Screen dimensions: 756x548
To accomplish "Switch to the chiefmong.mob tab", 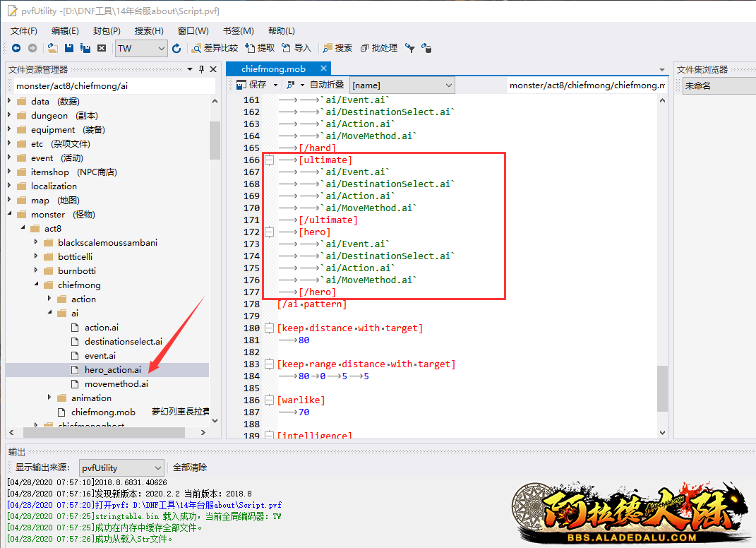I will (x=273, y=69).
